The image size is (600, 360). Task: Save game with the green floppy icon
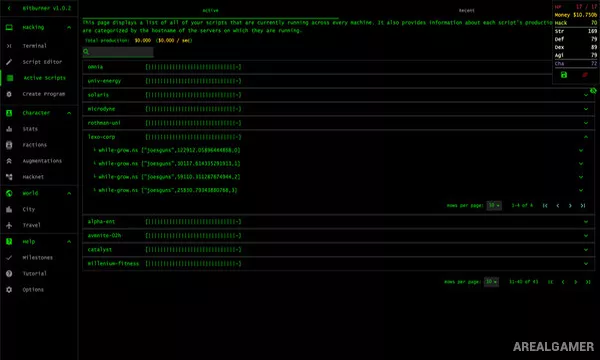pyautogui.click(x=564, y=75)
